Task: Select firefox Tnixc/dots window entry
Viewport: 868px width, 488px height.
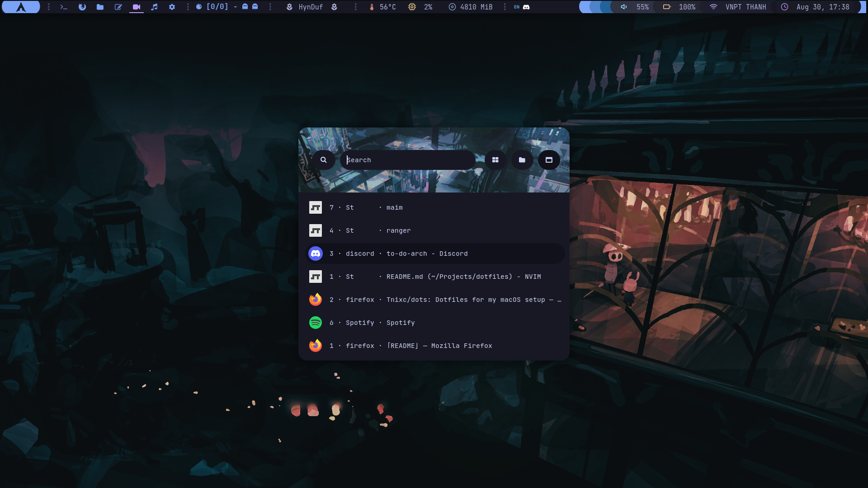Action: (x=434, y=300)
